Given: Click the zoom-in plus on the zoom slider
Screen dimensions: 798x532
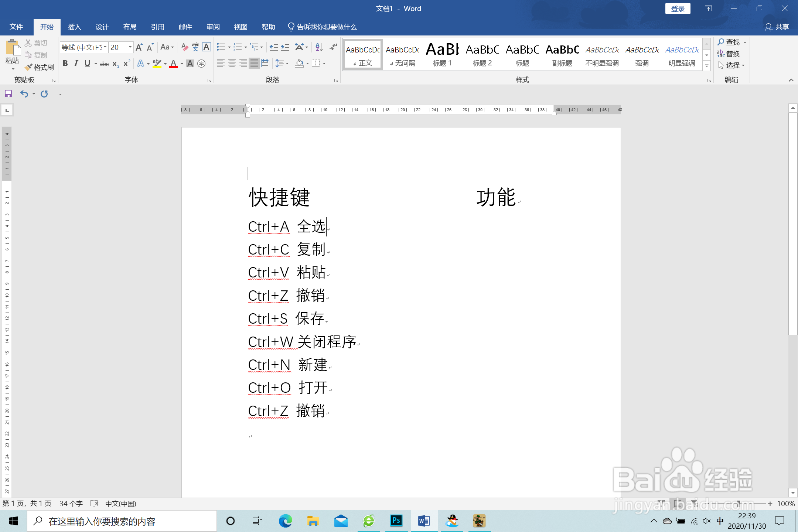Looking at the screenshot, I should coord(770,504).
